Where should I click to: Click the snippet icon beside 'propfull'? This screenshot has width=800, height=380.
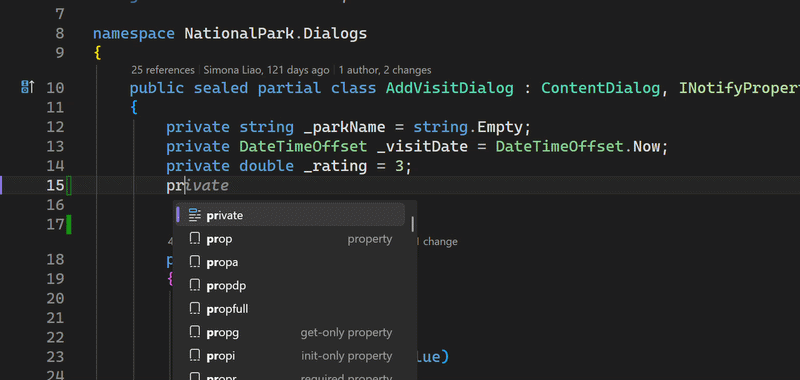pos(194,309)
